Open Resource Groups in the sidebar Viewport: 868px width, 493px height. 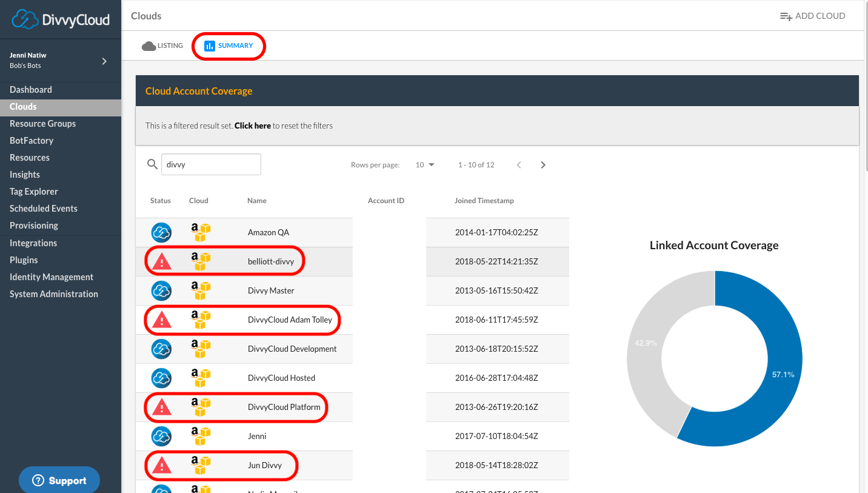click(x=42, y=124)
